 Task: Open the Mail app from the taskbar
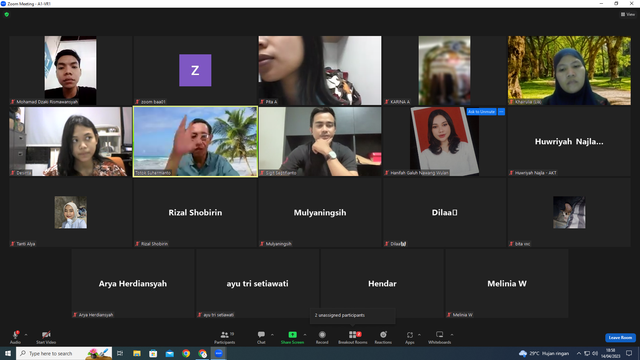(169, 353)
